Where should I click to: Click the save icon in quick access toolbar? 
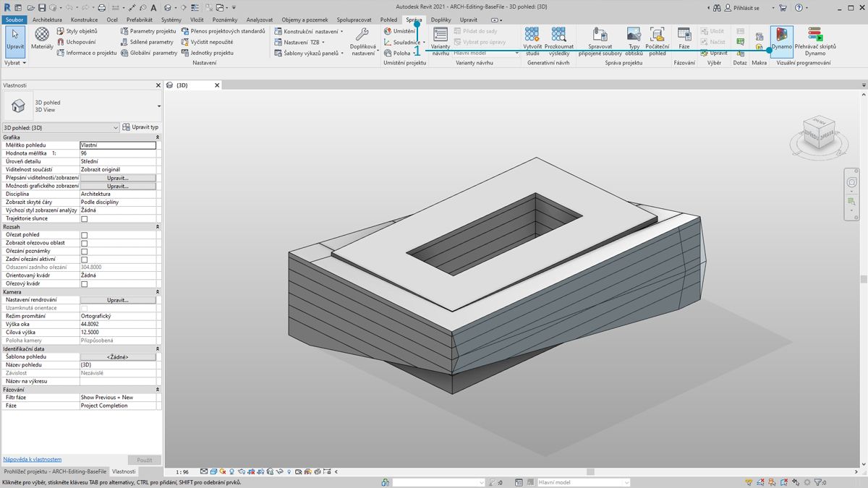tap(43, 7)
